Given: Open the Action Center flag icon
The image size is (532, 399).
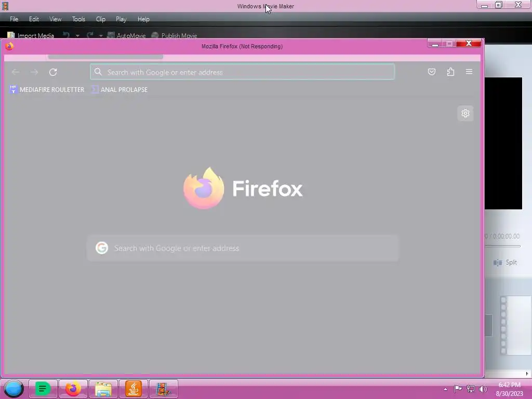Looking at the screenshot, I should tap(458, 389).
